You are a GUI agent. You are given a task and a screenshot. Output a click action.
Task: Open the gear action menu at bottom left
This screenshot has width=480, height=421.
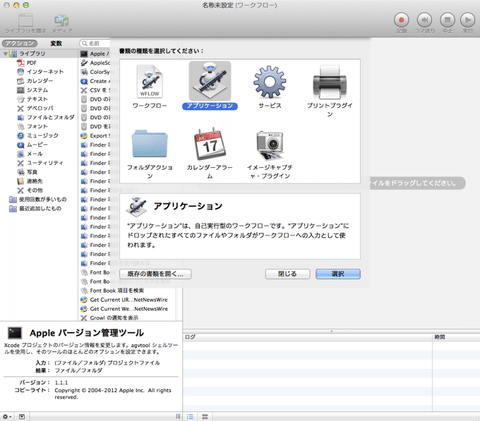pos(7,416)
